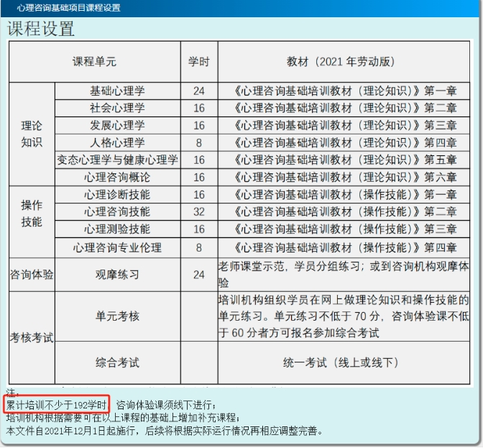Screen dimensions: 483x448
Task: Click the 理论知识 category cell
Action: [32, 133]
